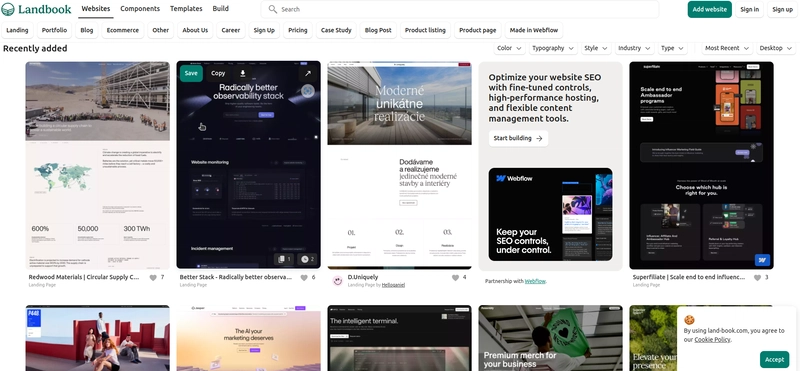Screen dimensions: 800x371
Task: Select the Product listing category
Action: click(x=425, y=30)
